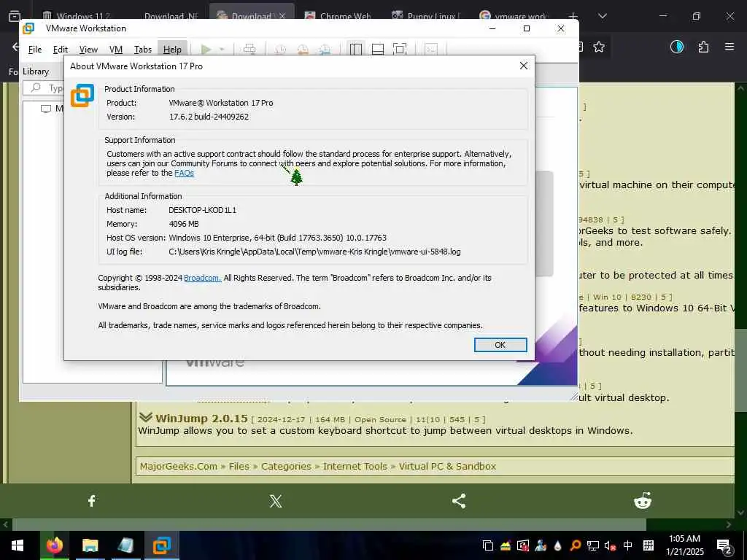747x560 pixels.
Task: Open a new browser tab with plus
Action: pos(573,16)
